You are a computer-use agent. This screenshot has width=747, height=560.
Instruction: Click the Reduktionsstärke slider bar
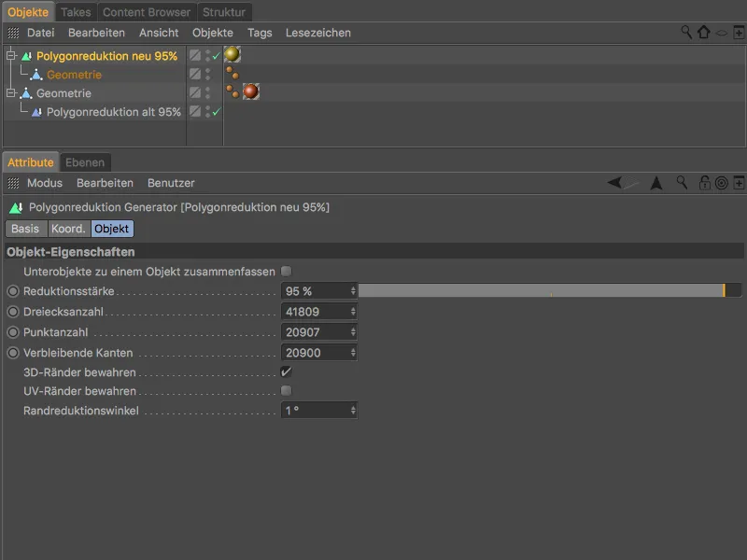pyautogui.click(x=550, y=290)
